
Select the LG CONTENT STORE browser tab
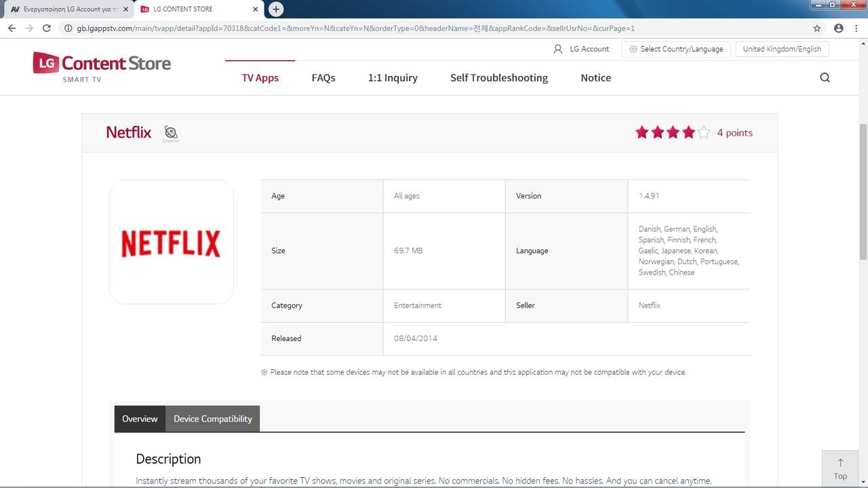click(x=198, y=9)
